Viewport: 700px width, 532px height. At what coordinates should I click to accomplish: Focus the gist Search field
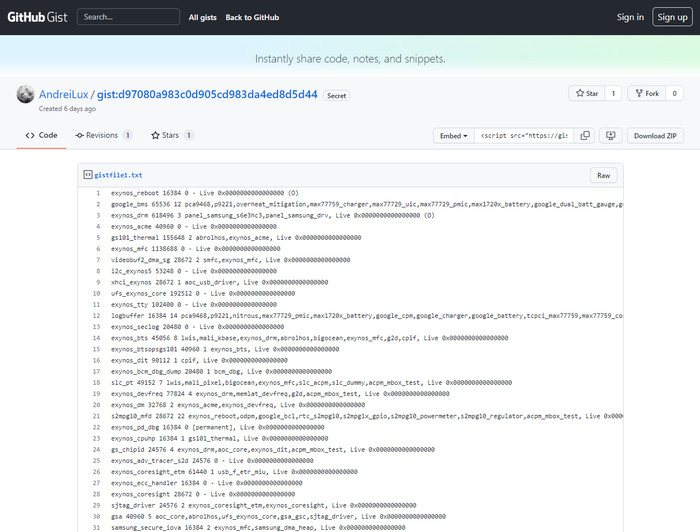pos(128,17)
